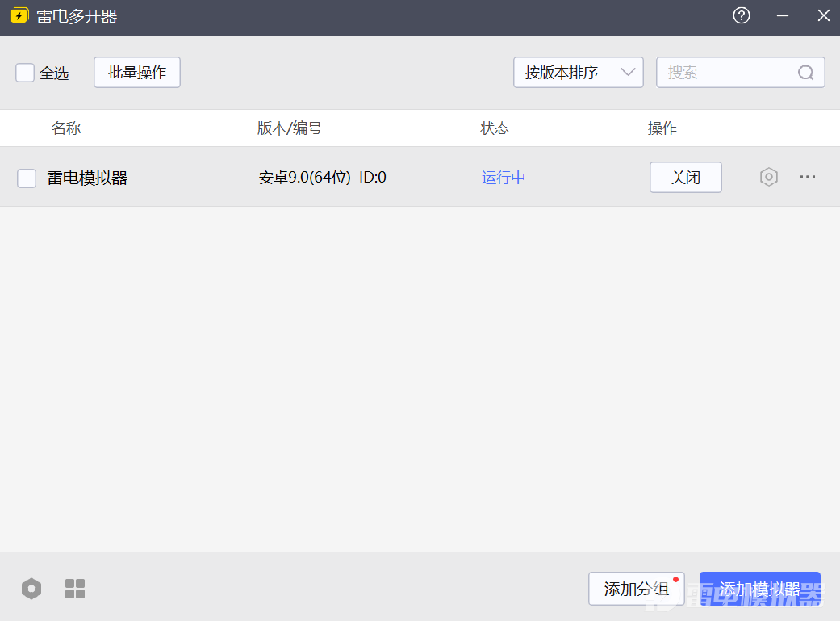
Task: Enable batch mode via 批量操作
Action: tap(136, 72)
